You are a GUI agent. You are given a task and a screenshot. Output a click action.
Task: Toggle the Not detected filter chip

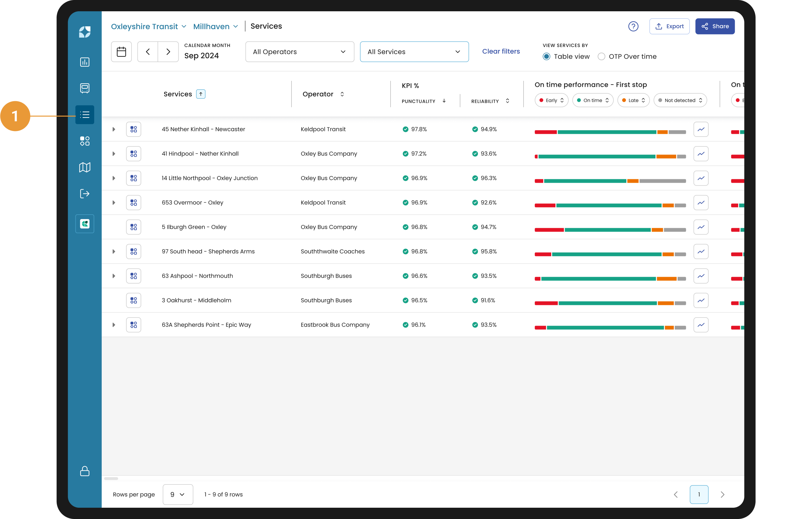pos(680,100)
